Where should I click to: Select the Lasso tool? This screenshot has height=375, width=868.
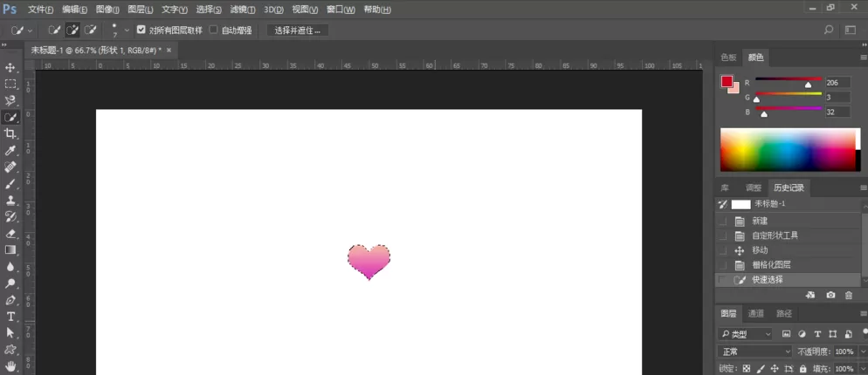click(10, 100)
